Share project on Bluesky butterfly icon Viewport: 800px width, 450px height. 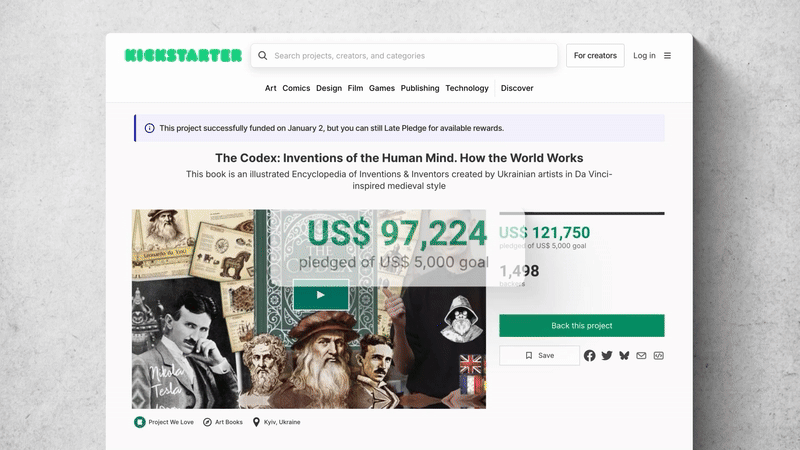[624, 356]
